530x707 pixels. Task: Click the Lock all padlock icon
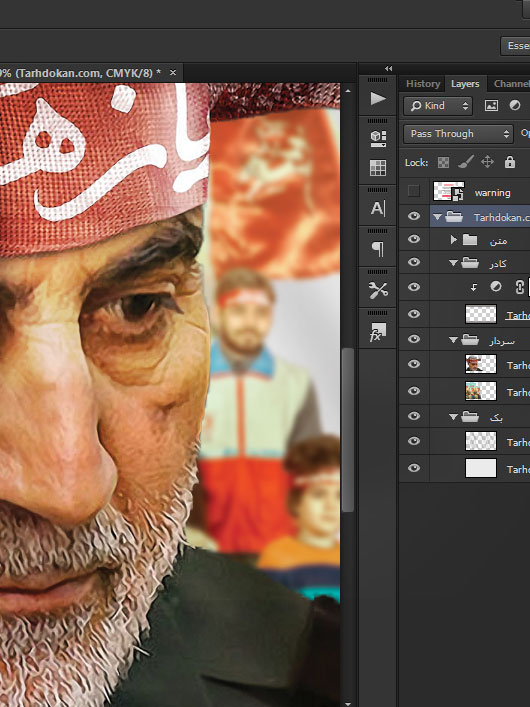[x=510, y=162]
